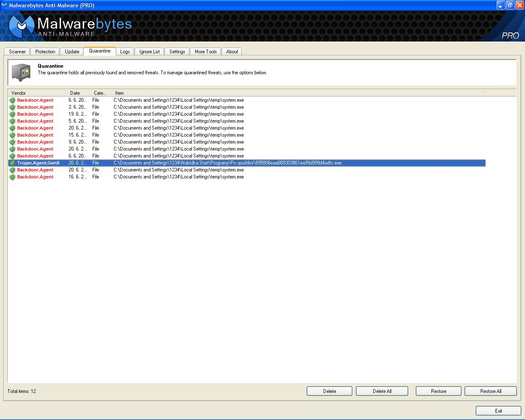525x420 pixels.
Task: Click system.exe path in row dated 16. 6.
Action: (x=178, y=177)
